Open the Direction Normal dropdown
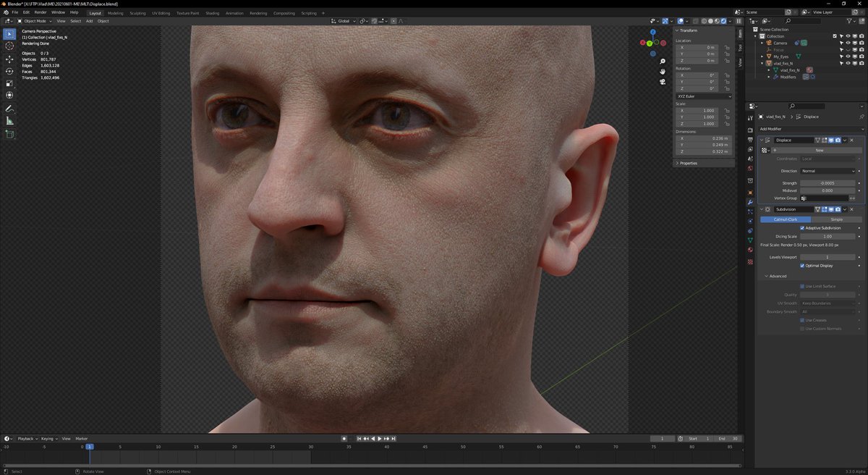Image resolution: width=868 pixels, height=475 pixels. pos(829,171)
